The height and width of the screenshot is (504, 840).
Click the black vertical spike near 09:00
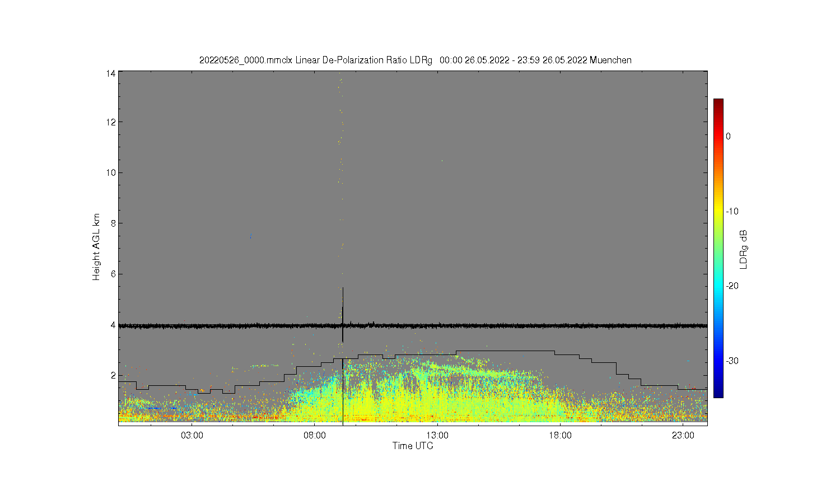(x=343, y=315)
